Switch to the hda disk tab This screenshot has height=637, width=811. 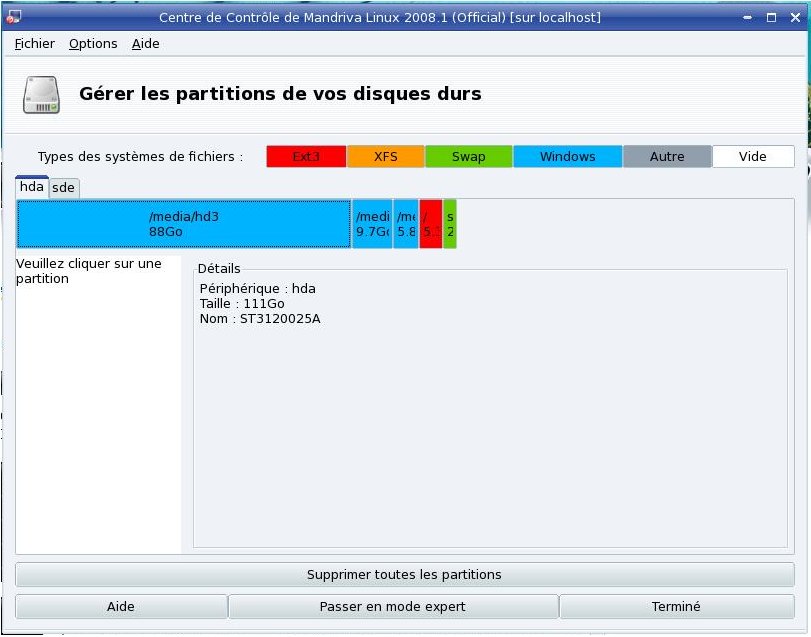click(32, 187)
